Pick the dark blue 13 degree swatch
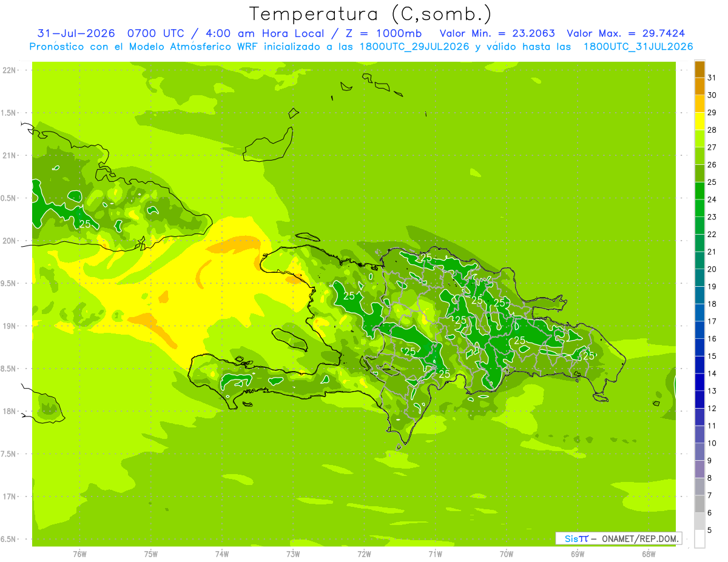 coord(699,382)
